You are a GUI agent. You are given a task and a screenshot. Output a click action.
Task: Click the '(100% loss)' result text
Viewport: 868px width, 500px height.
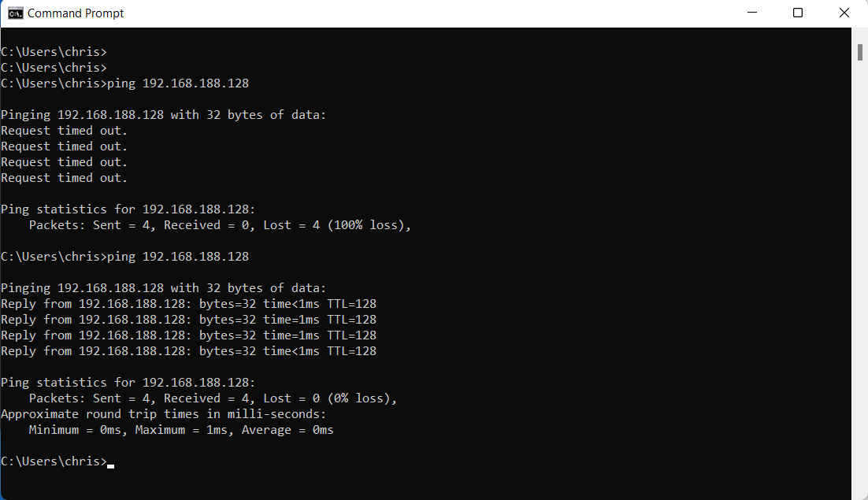click(366, 224)
